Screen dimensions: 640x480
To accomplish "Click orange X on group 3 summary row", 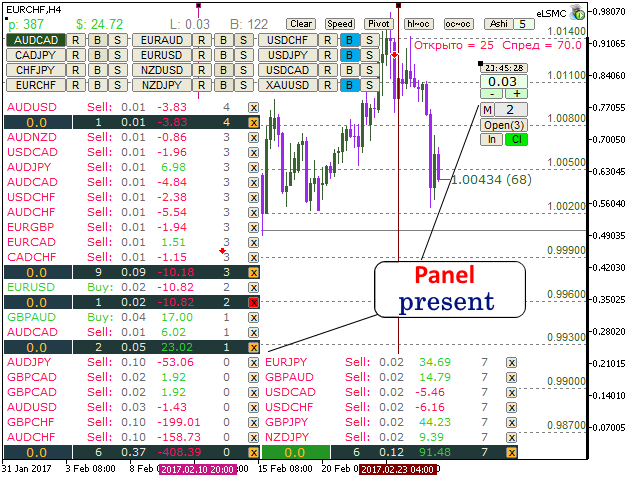I will pyautogui.click(x=253, y=273).
